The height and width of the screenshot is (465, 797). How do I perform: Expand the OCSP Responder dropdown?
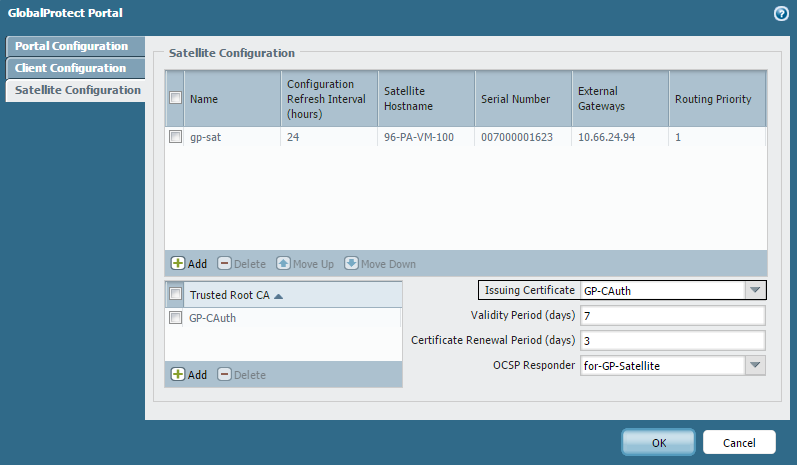pos(755,366)
